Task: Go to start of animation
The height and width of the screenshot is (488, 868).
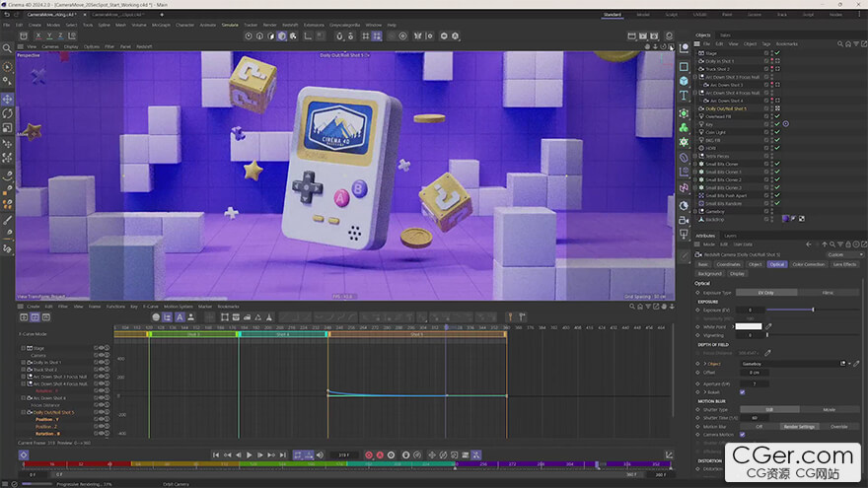Action: (216, 454)
